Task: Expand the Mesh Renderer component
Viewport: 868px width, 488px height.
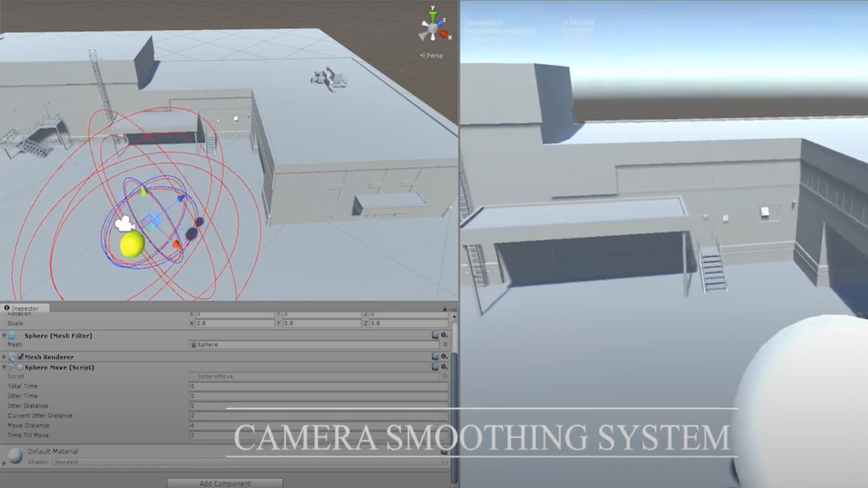Action: tap(5, 357)
